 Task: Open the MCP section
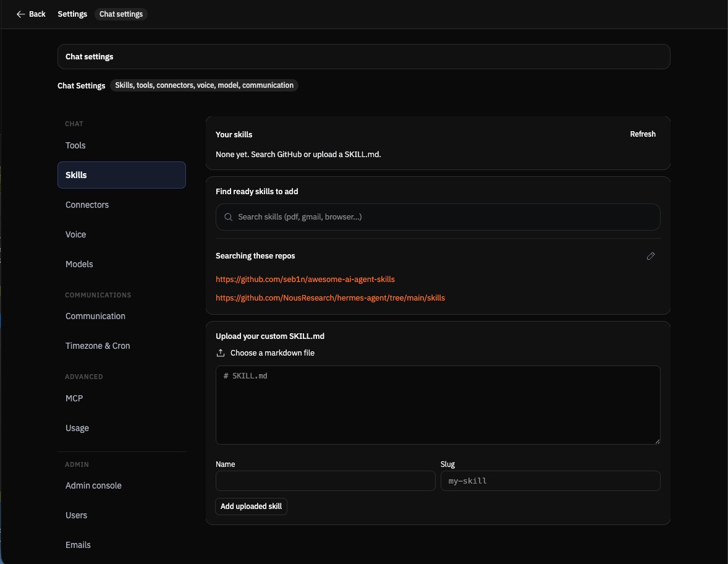[122, 399]
